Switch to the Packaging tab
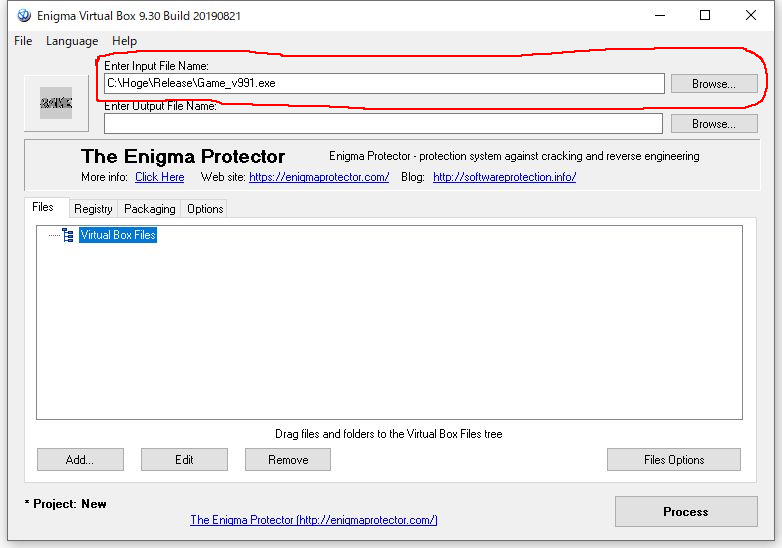The width and height of the screenshot is (782, 548). (150, 209)
